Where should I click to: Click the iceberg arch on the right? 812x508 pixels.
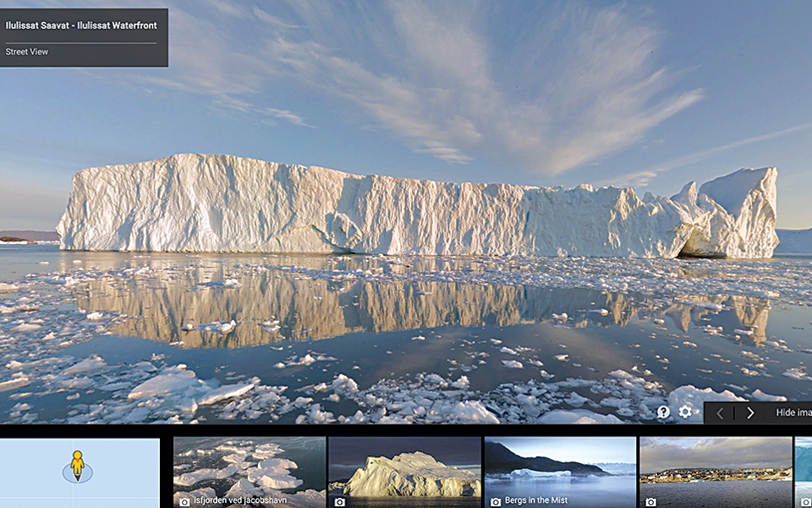[x=702, y=241]
